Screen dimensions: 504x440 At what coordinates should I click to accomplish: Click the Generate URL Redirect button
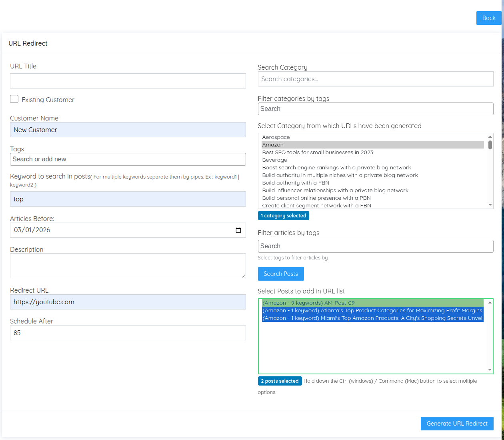pos(457,424)
